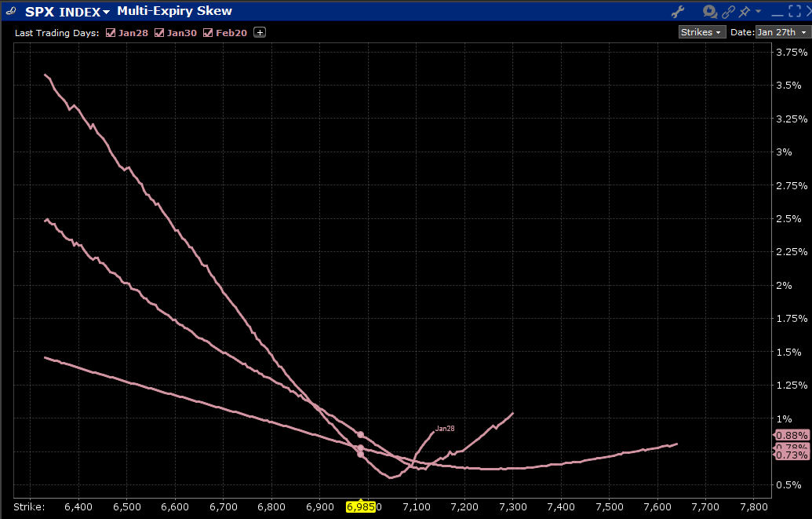
Task: Uncheck the Jan28 expiry checkbox
Action: click(x=111, y=33)
